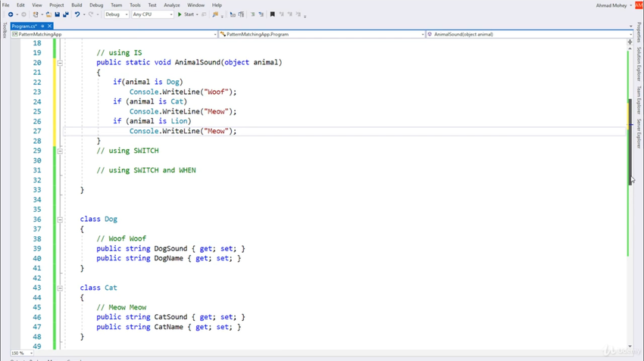This screenshot has height=361, width=644.
Task: Click the Navigate Forward icon
Action: (23, 14)
